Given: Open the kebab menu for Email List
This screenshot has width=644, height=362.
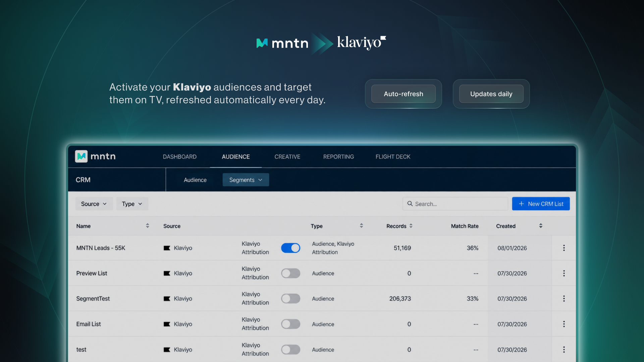Looking at the screenshot, I should [x=564, y=324].
